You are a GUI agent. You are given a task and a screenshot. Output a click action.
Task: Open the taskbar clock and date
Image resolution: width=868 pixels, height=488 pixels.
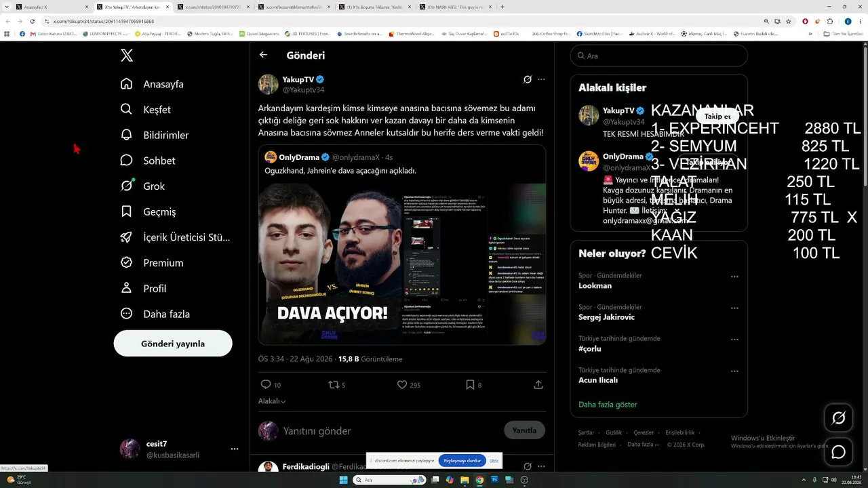click(x=852, y=479)
